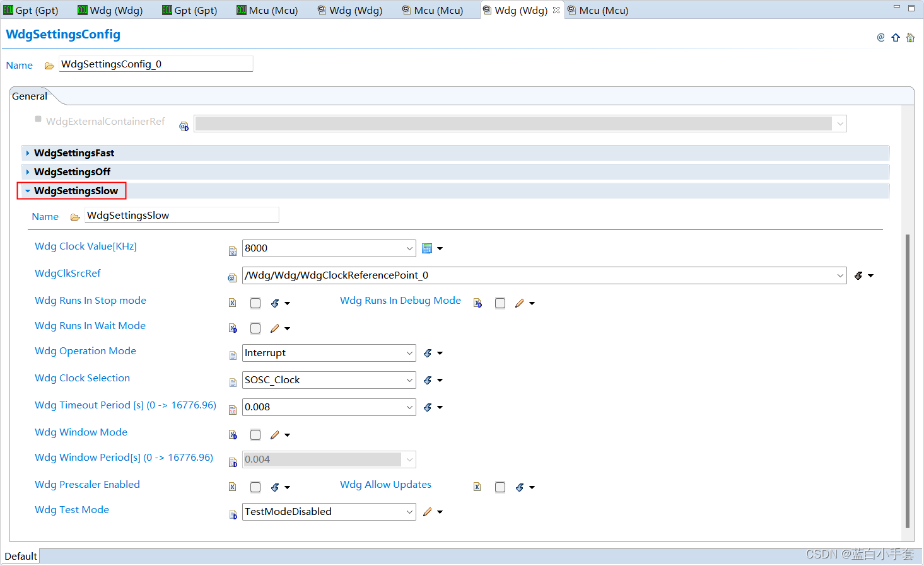Screen dimensions: 924x566
Task: Click the type icon beside Wdg Window Period field
Action: [233, 462]
